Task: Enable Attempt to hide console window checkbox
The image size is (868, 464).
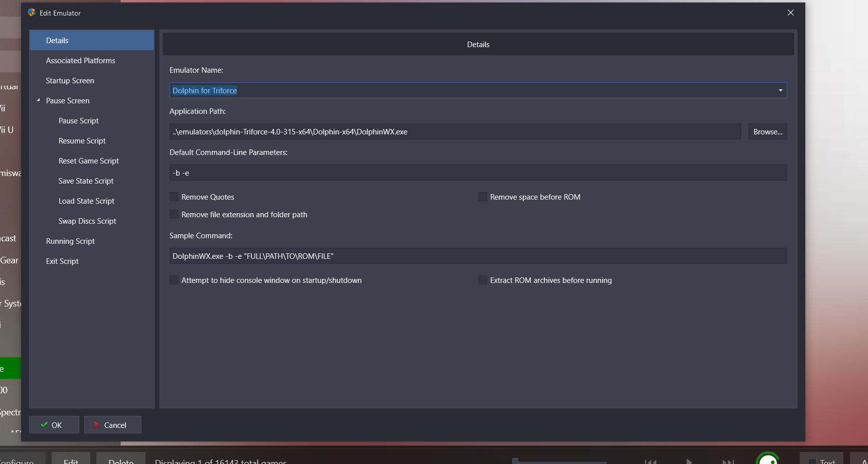Action: (x=174, y=280)
